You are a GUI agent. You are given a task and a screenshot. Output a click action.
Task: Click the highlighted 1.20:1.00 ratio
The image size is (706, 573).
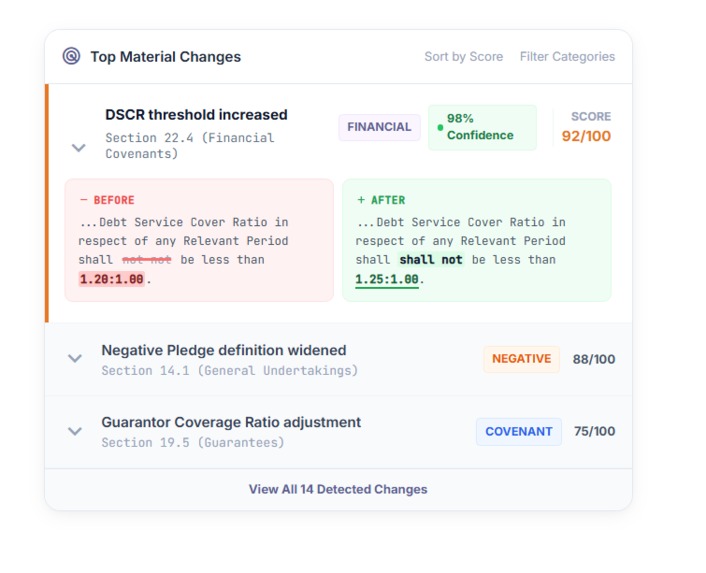tap(111, 279)
